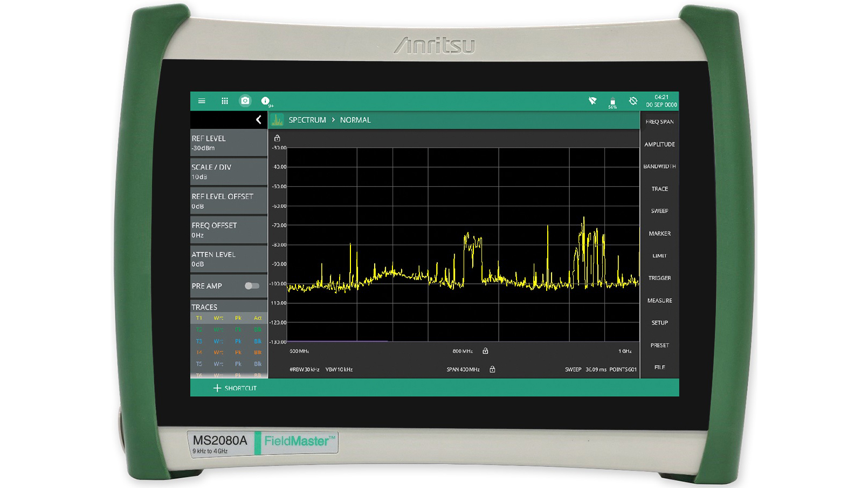Unlock the 800 MHz center frequency padlock
This screenshot has width=868, height=488.
point(485,351)
